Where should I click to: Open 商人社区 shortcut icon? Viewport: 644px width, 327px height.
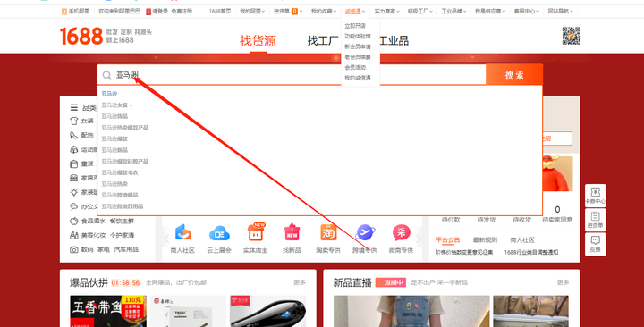click(x=182, y=232)
